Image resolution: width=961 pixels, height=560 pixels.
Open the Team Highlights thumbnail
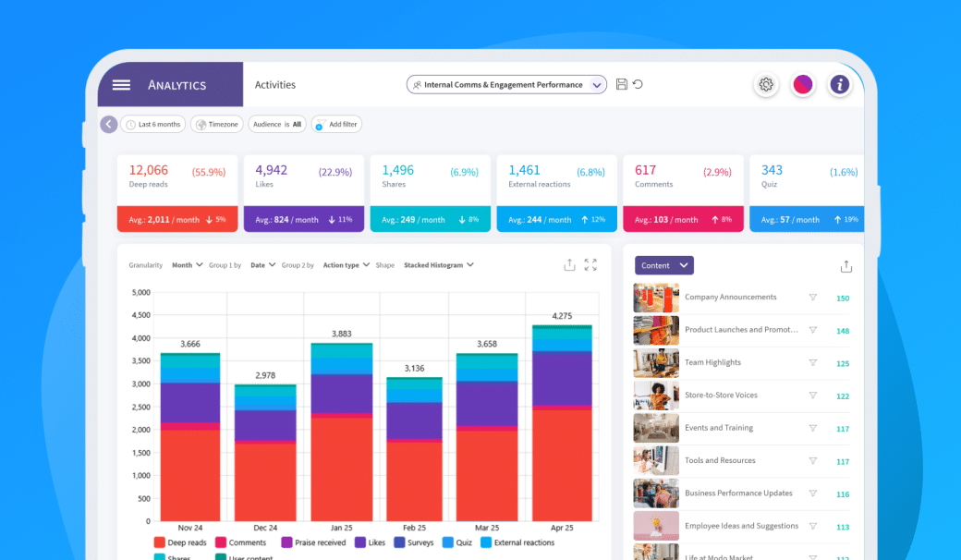click(x=656, y=363)
